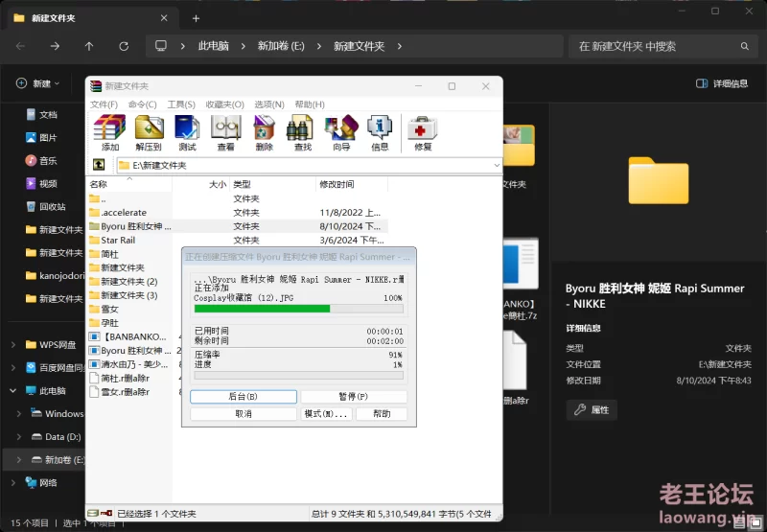This screenshot has height=532, width=767.
Task: Click the 取消 cancel button
Action: [244, 414]
